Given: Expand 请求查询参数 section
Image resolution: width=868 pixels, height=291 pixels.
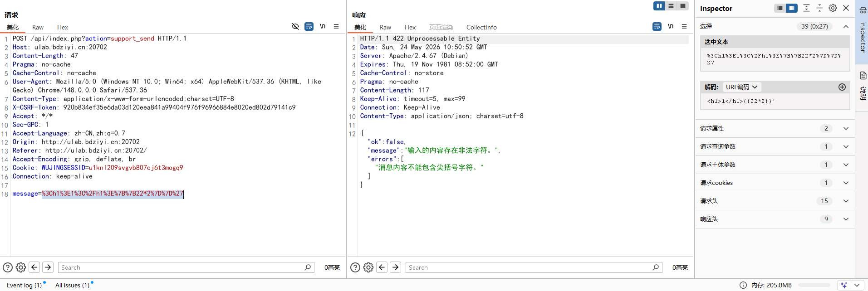Looking at the screenshot, I should (x=775, y=146).
